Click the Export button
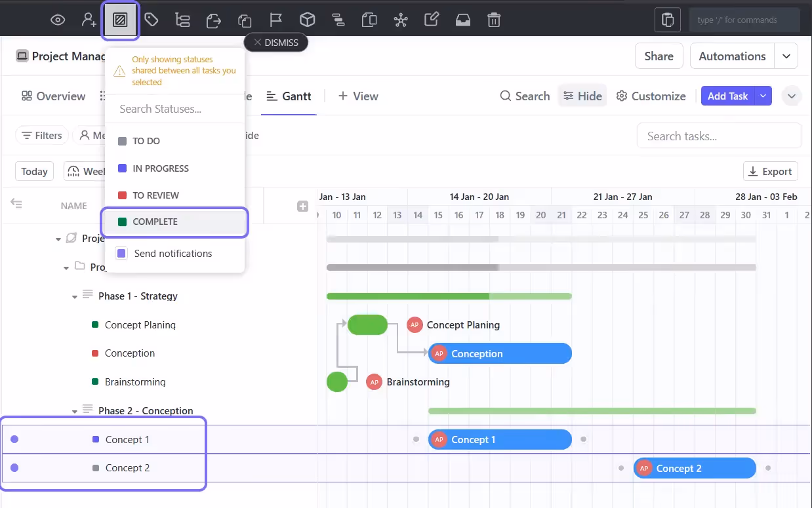The height and width of the screenshot is (508, 812). click(x=770, y=171)
